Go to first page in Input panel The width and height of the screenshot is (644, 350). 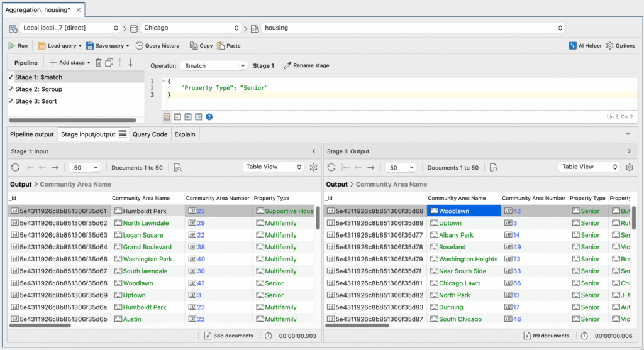pos(30,167)
